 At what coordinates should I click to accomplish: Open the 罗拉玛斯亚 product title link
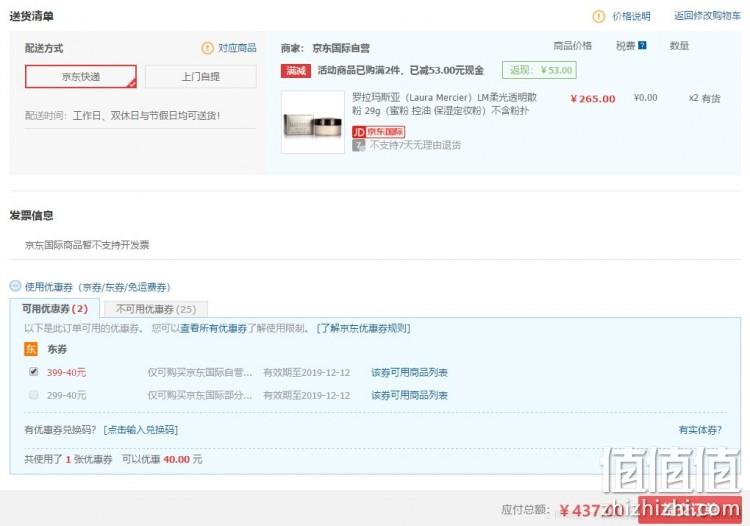(445, 104)
